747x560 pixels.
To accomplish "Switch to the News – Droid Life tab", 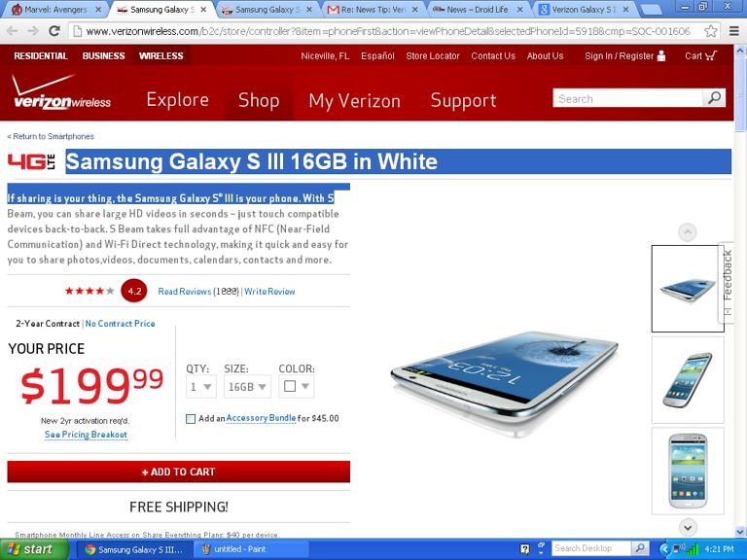I will point(480,9).
